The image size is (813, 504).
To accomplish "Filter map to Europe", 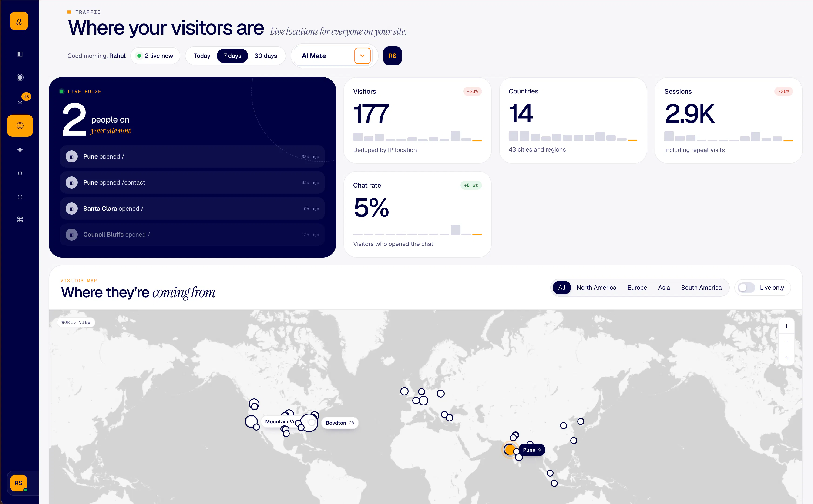I will pyautogui.click(x=637, y=288).
